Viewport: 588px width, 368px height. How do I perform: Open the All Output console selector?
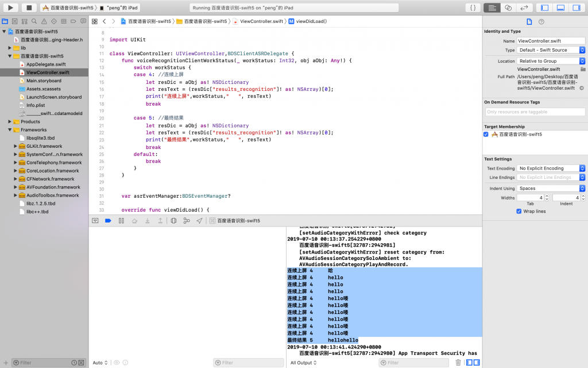click(303, 363)
